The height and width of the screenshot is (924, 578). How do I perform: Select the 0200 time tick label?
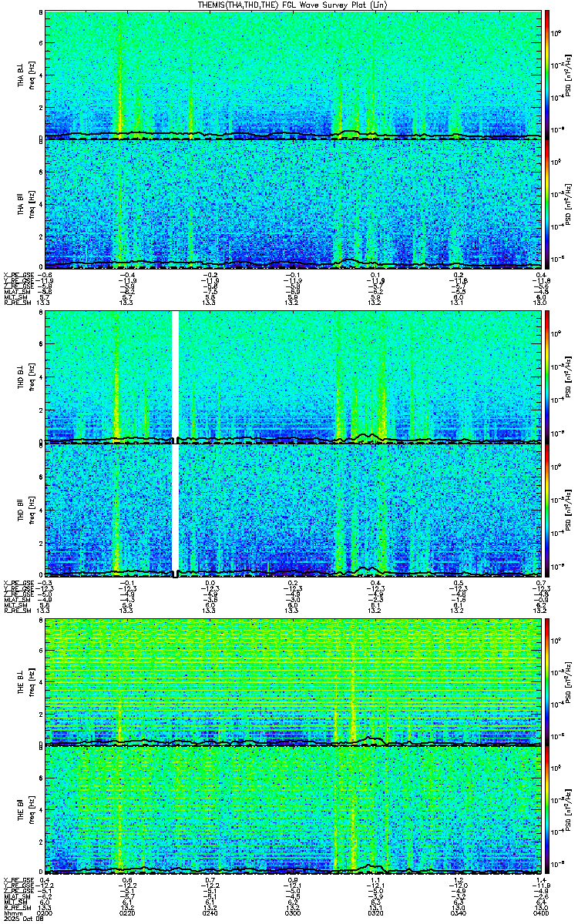pos(45,913)
